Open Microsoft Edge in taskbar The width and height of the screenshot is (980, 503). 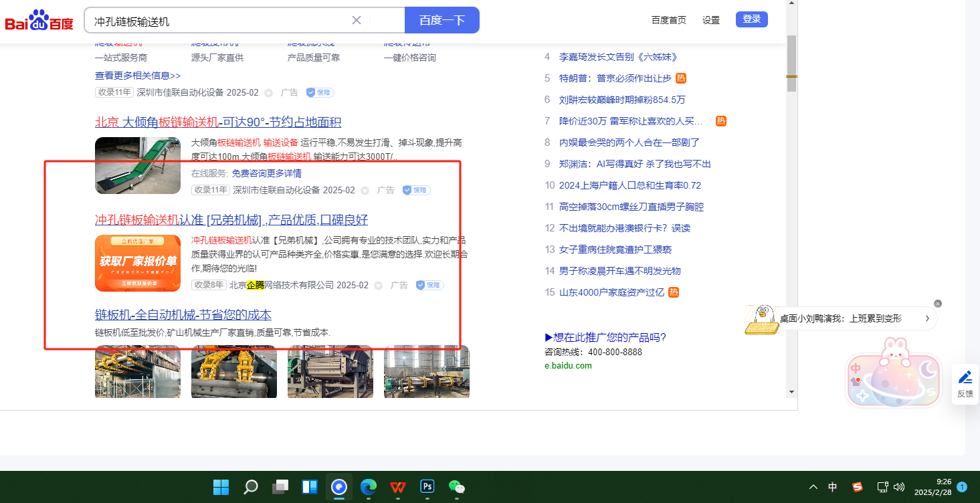click(x=369, y=486)
